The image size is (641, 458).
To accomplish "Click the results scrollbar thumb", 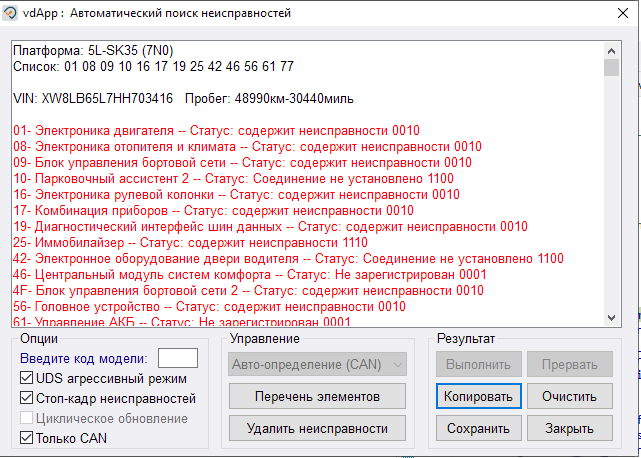I will tap(612, 67).
